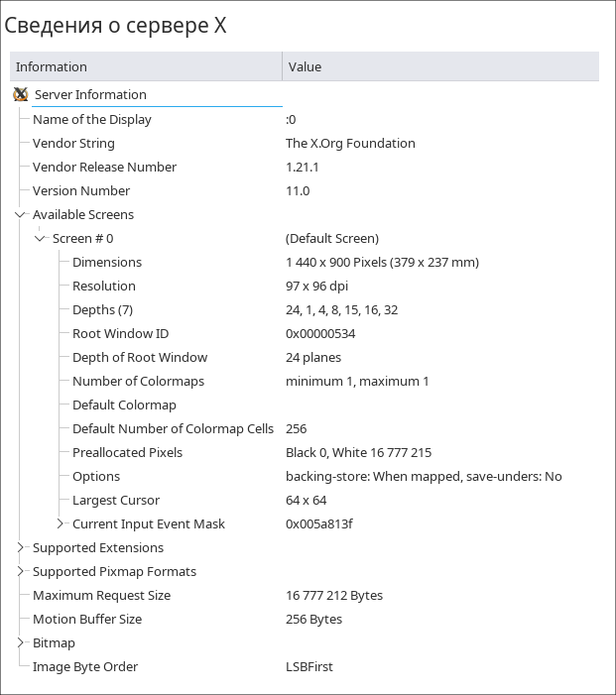This screenshot has height=695, width=616.
Task: Select the Preallocated Pixels row
Action: (x=127, y=452)
